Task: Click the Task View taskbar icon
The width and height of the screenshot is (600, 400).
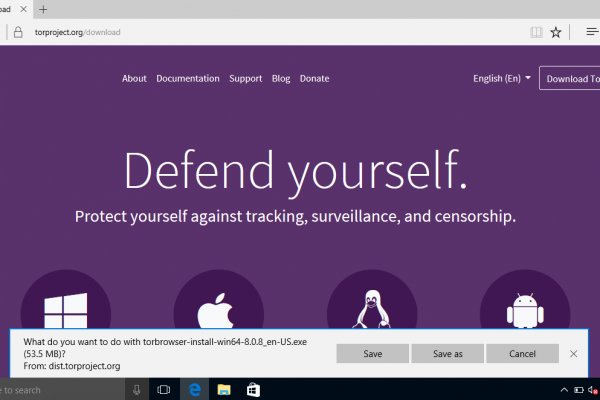Action: click(164, 390)
